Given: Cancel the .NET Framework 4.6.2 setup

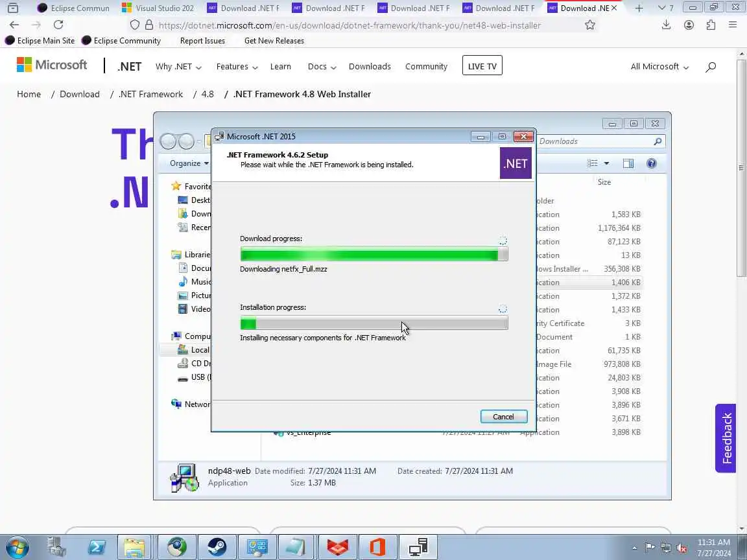Looking at the screenshot, I should pos(504,417).
